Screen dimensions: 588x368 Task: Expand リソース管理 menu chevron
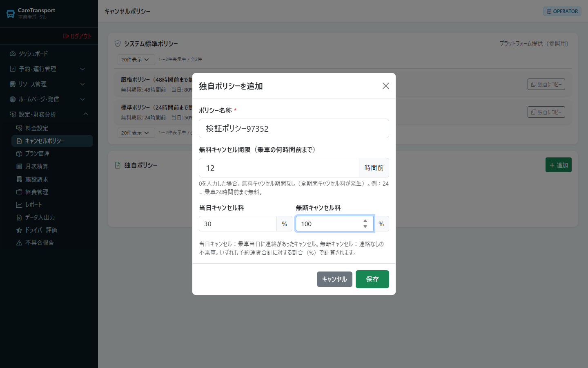point(82,84)
